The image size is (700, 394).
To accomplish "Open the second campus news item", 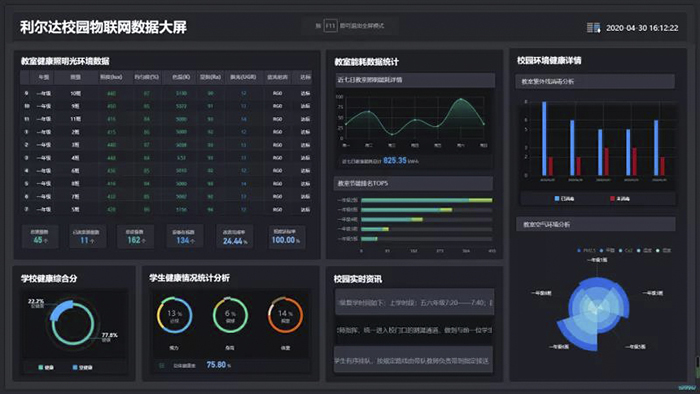I will 414,331.
